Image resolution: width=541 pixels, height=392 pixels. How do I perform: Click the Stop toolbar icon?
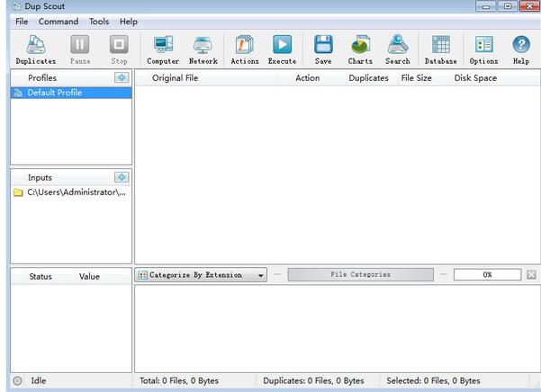tap(119, 49)
